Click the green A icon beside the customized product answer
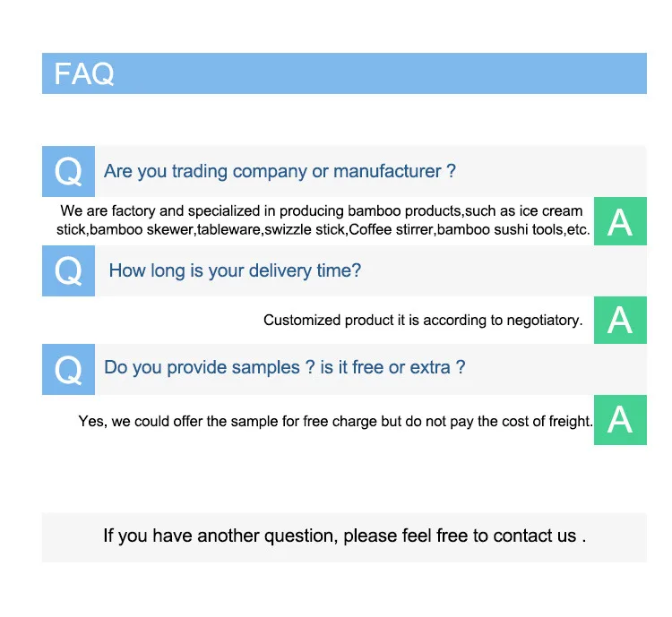This screenshot has height=617, width=672. point(620,320)
